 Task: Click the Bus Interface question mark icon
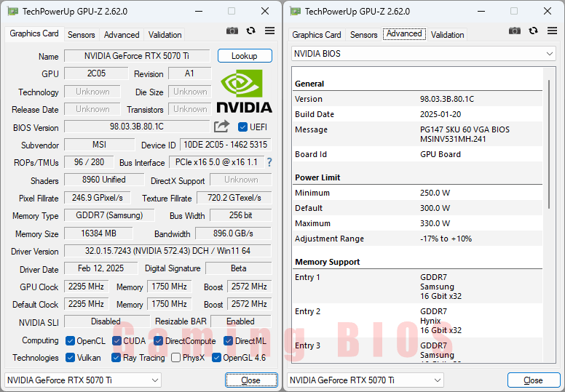tap(269, 162)
